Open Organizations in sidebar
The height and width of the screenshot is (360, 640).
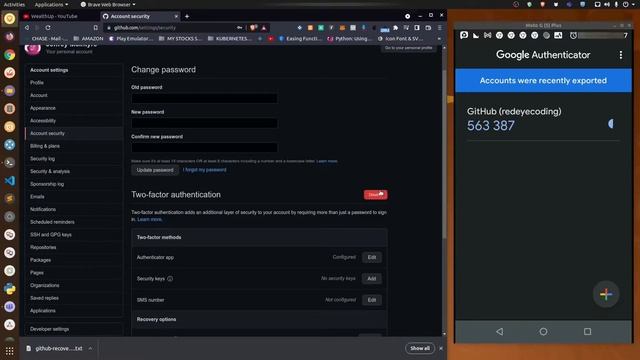[45, 285]
